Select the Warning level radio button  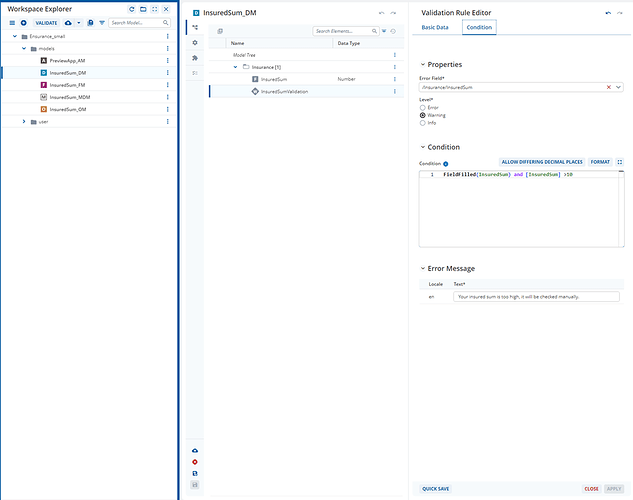tap(423, 115)
